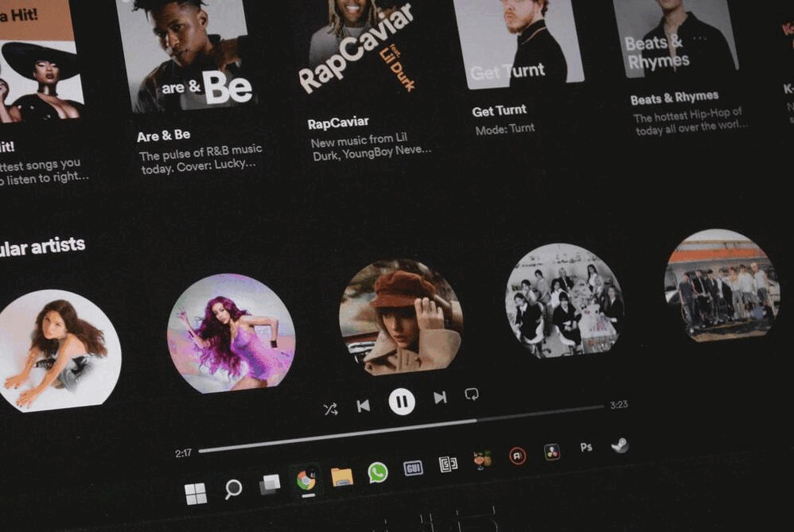The height and width of the screenshot is (532, 794).
Task: Open the group artist photo with orange background
Action: pos(722,285)
